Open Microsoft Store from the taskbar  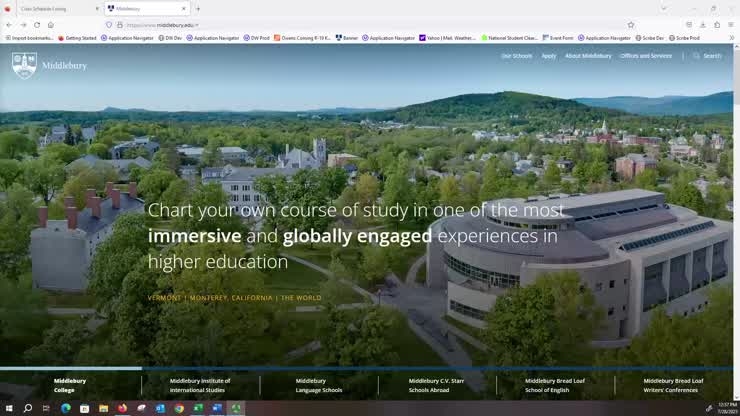84,408
